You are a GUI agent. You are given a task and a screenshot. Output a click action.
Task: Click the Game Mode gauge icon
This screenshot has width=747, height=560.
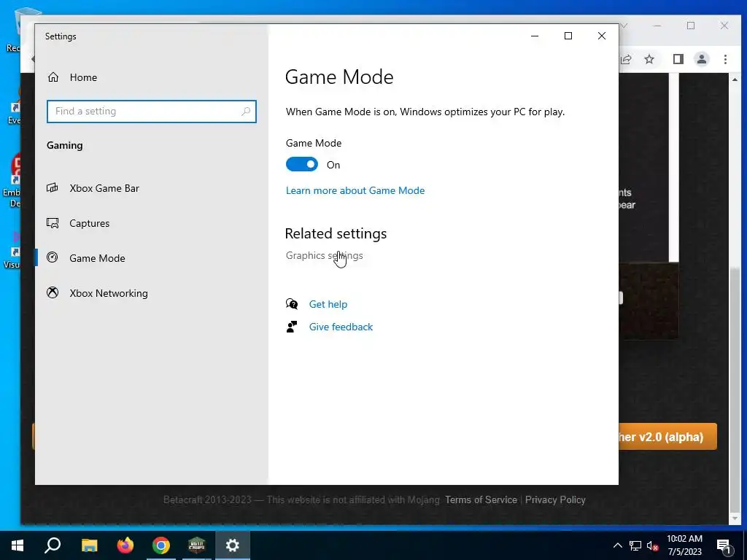click(x=53, y=257)
